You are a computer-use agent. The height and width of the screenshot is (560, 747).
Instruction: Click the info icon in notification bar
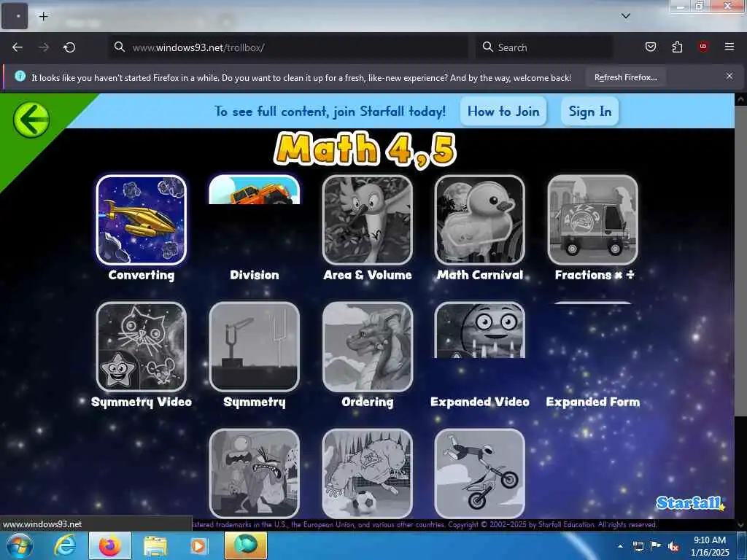point(20,76)
